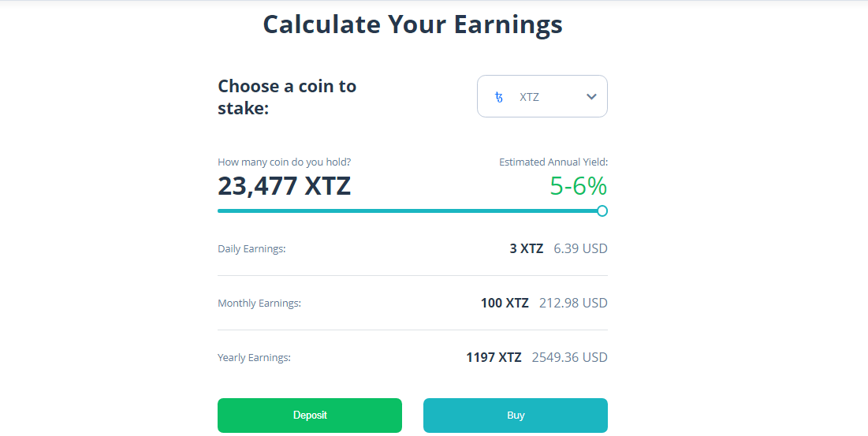Click the 3 XTZ daily amount

click(x=527, y=248)
